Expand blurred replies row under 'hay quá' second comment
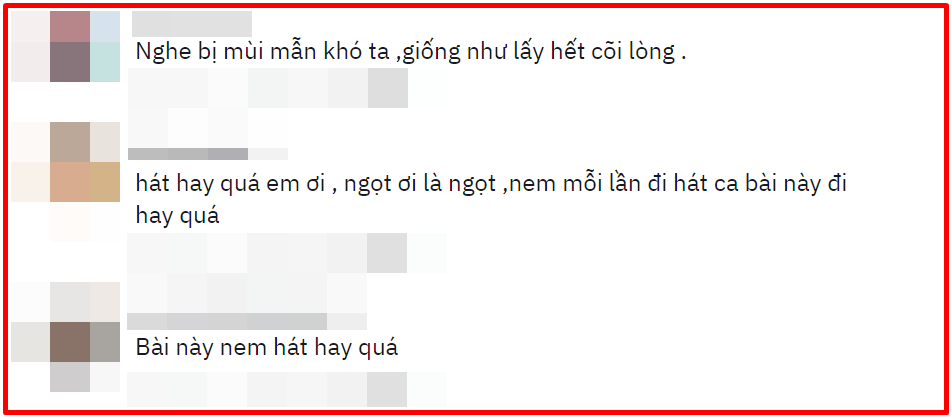The width and height of the screenshot is (952, 418). tap(247, 293)
